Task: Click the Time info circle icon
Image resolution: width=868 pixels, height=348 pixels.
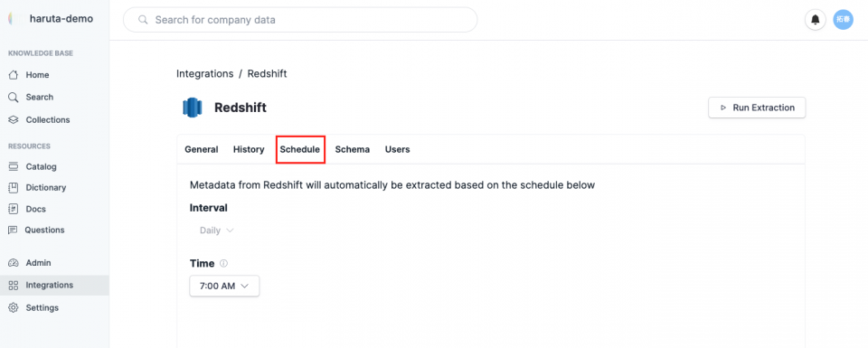Action: pos(223,263)
